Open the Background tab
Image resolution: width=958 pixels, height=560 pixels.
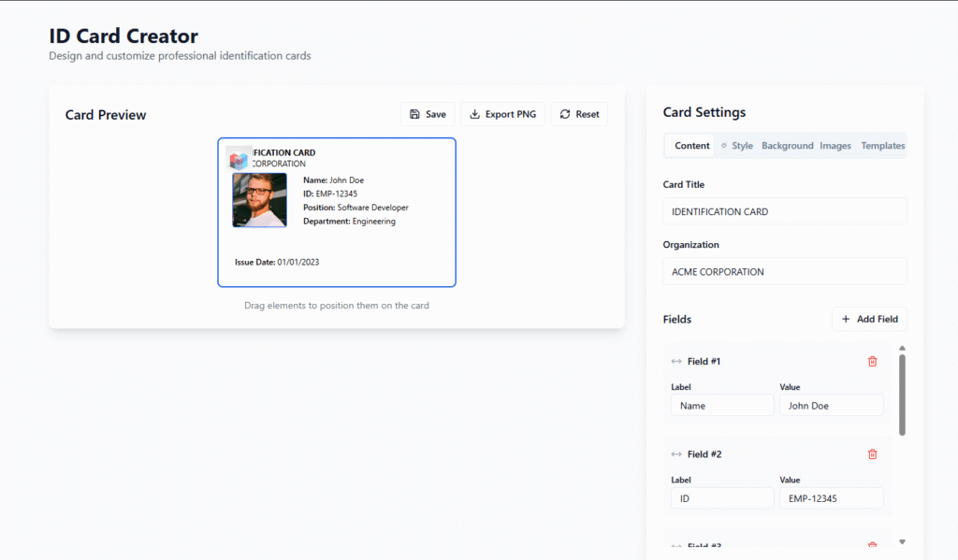click(787, 146)
